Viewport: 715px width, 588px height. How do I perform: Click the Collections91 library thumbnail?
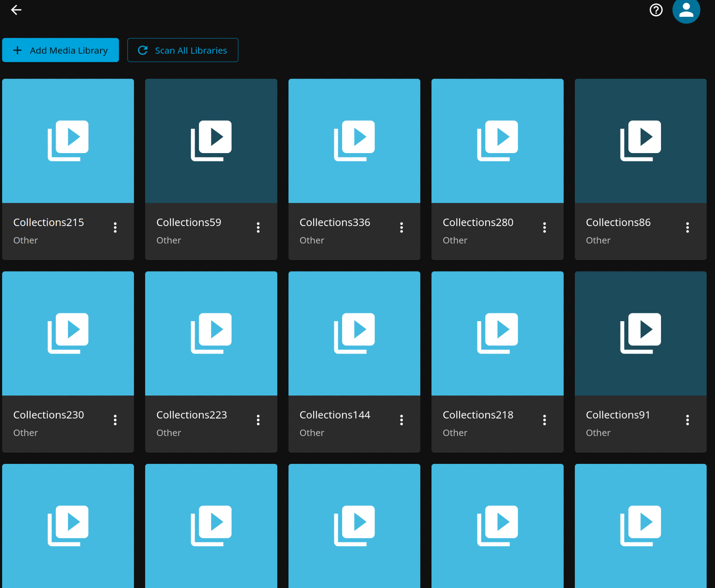(640, 333)
